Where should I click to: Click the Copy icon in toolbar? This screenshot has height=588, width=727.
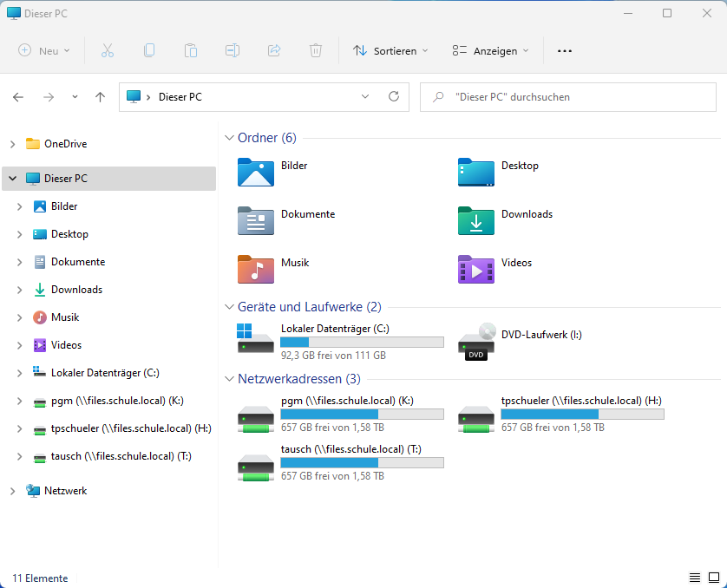point(149,50)
